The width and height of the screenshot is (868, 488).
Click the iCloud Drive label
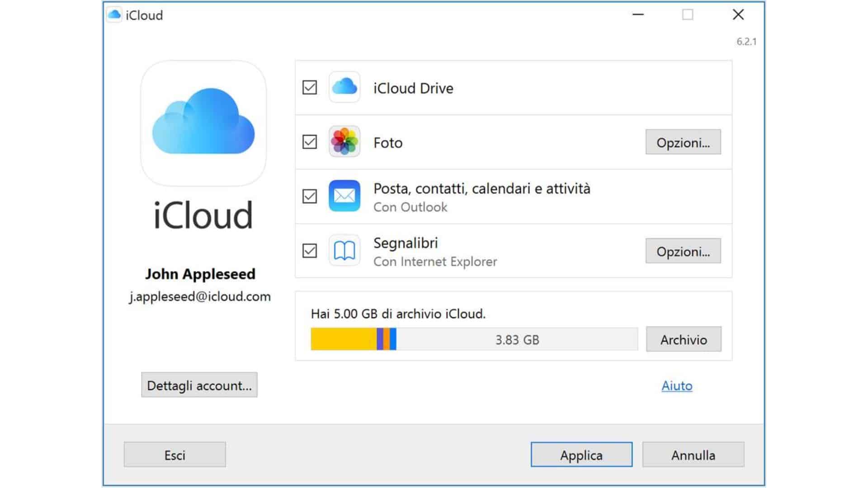(413, 88)
